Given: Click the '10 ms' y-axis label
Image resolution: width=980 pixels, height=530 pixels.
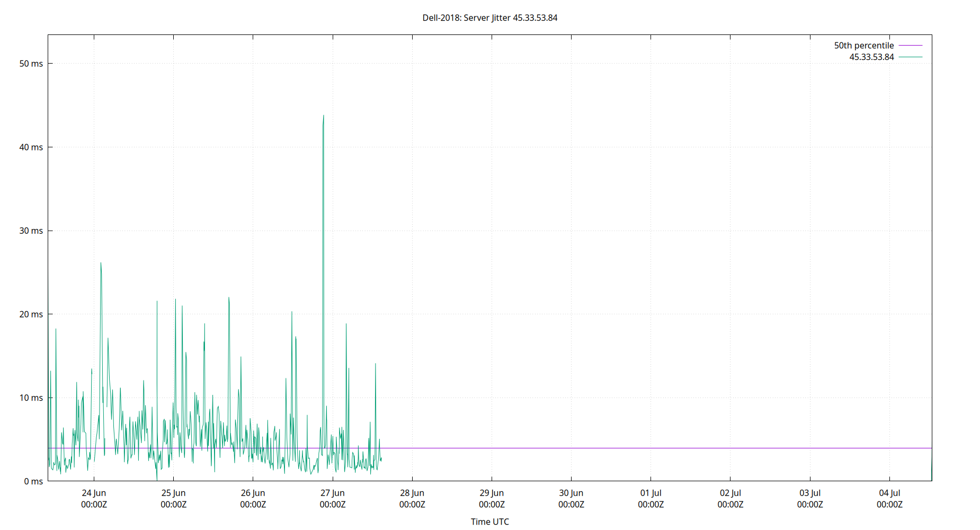Looking at the screenshot, I should [31, 397].
